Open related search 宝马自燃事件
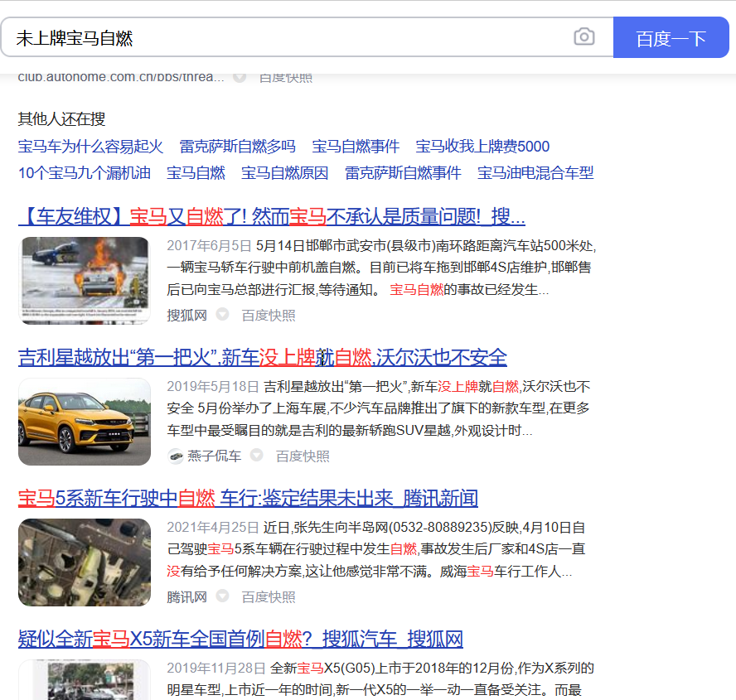Screen dimensions: 736x700 pos(356,147)
